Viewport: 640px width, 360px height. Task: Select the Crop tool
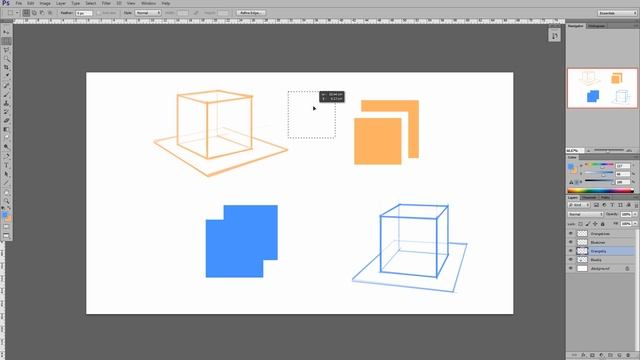(6, 67)
